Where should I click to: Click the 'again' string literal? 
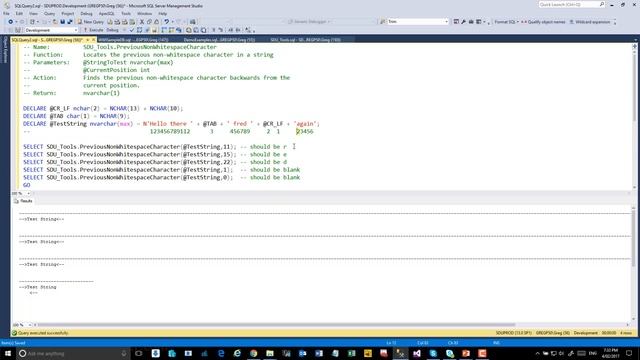305,124
